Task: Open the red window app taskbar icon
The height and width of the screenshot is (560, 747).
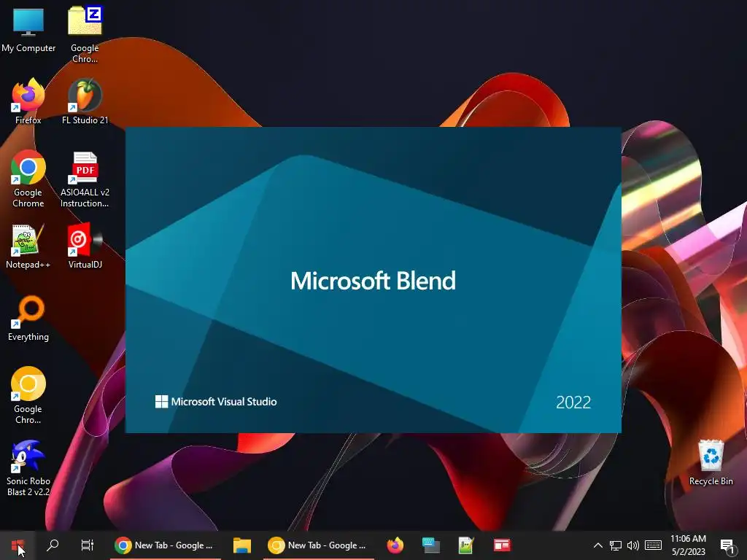Action: pyautogui.click(x=502, y=545)
